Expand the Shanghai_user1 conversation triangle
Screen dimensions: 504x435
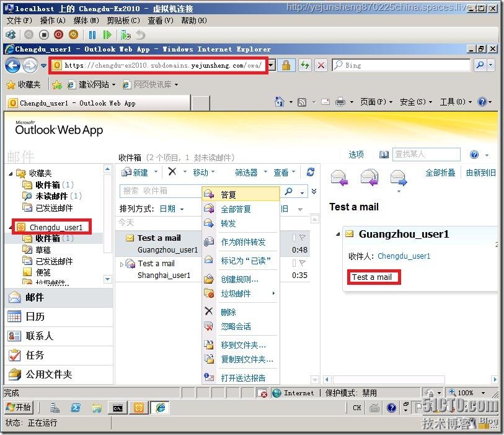pyautogui.click(x=122, y=264)
